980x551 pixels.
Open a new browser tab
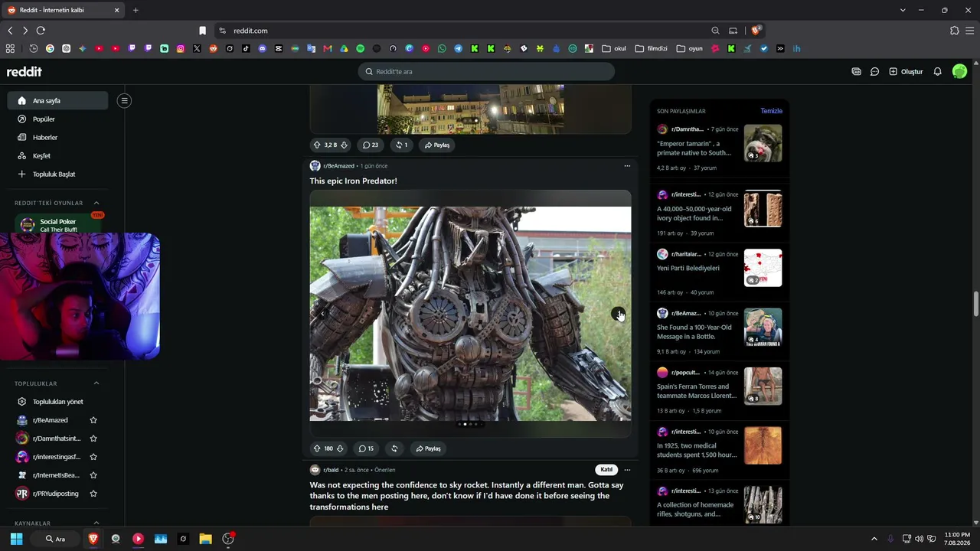(x=136, y=10)
